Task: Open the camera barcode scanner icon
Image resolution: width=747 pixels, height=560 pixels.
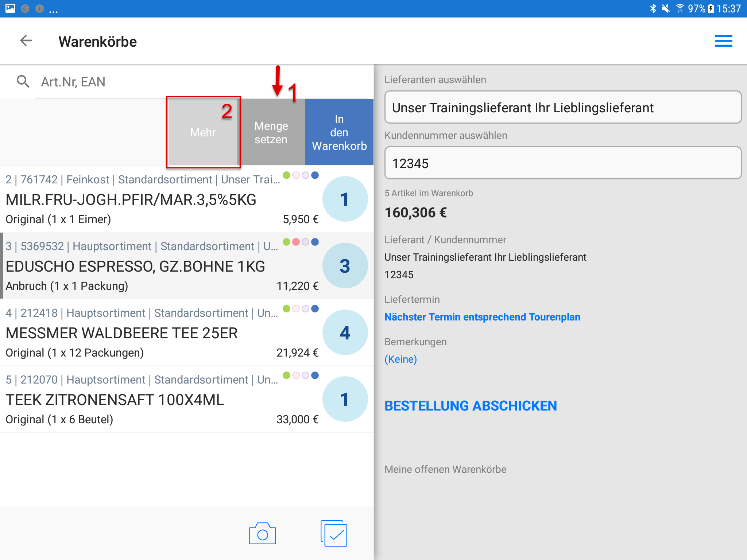Action: tap(262, 534)
